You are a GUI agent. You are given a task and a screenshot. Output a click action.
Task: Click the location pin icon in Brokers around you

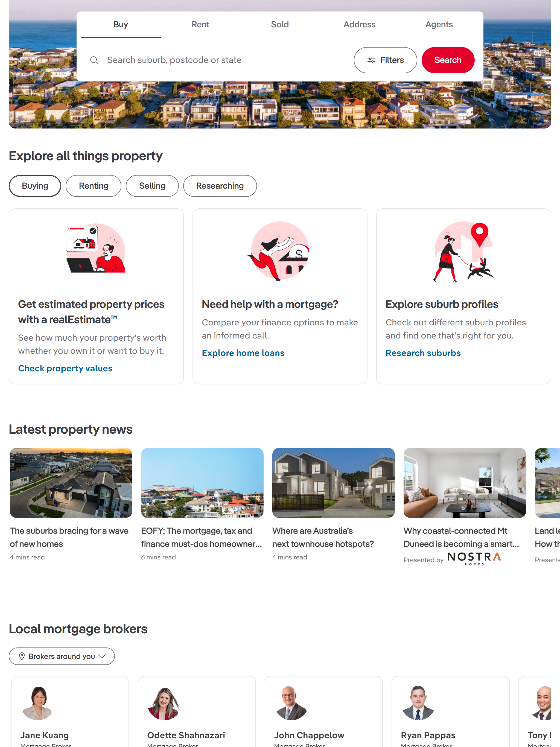[22, 656]
